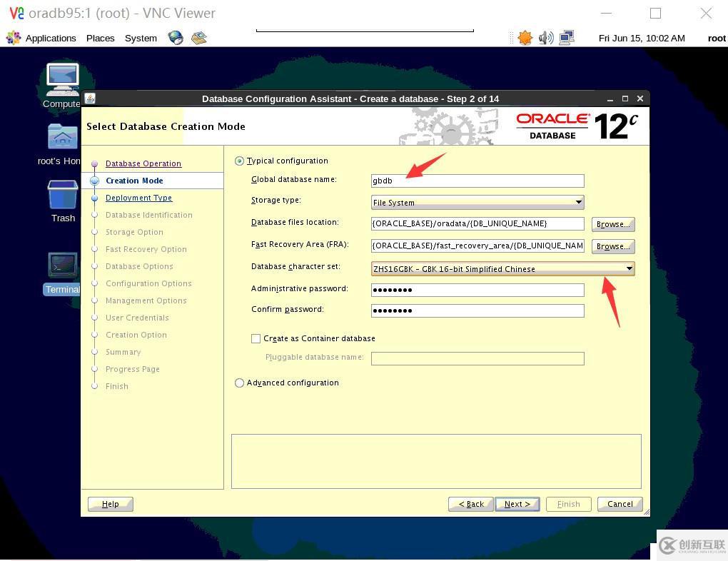Open the Places menu

click(101, 38)
